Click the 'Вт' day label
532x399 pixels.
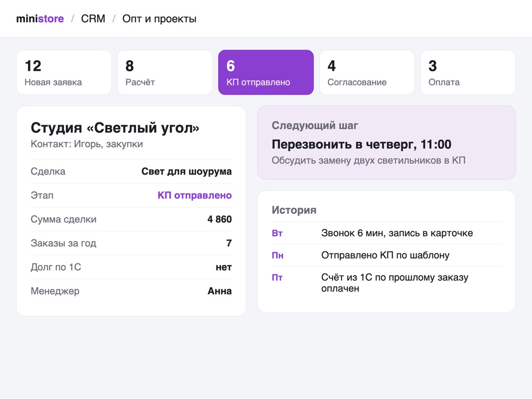point(277,234)
